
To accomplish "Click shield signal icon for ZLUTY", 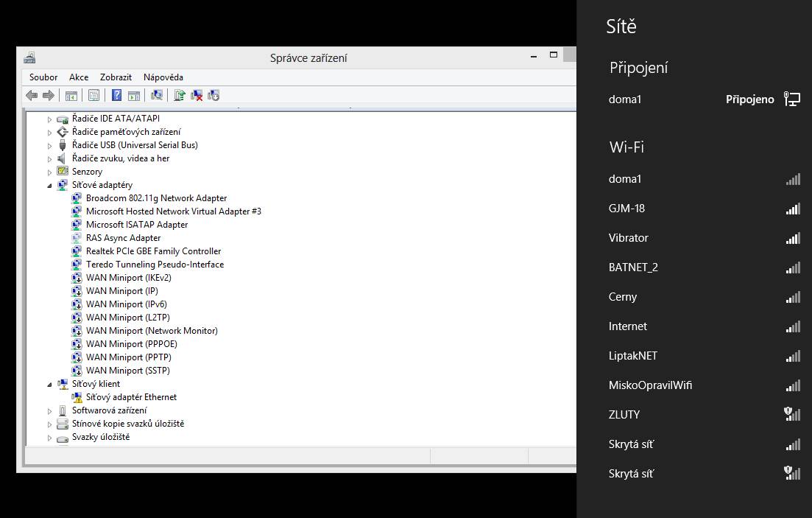I will click(x=792, y=414).
